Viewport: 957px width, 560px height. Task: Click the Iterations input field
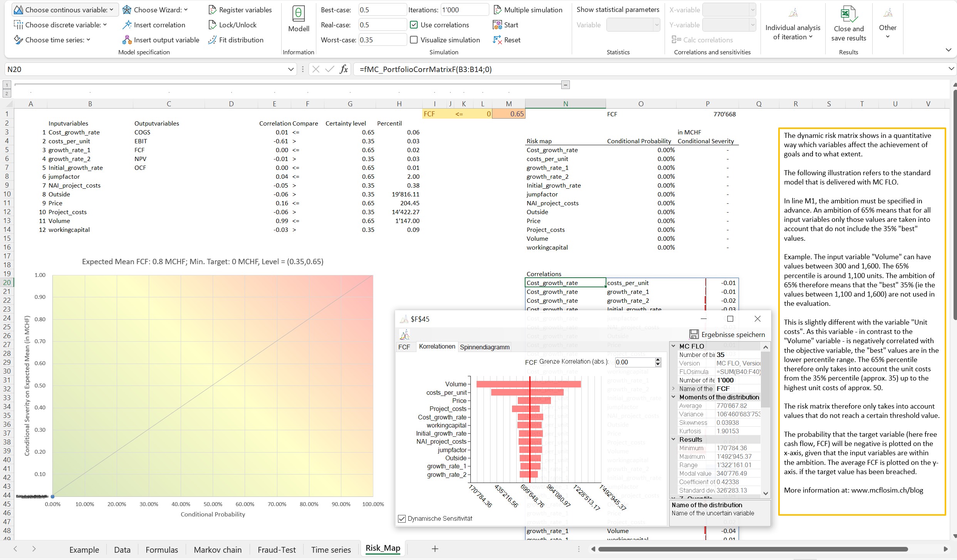(464, 9)
